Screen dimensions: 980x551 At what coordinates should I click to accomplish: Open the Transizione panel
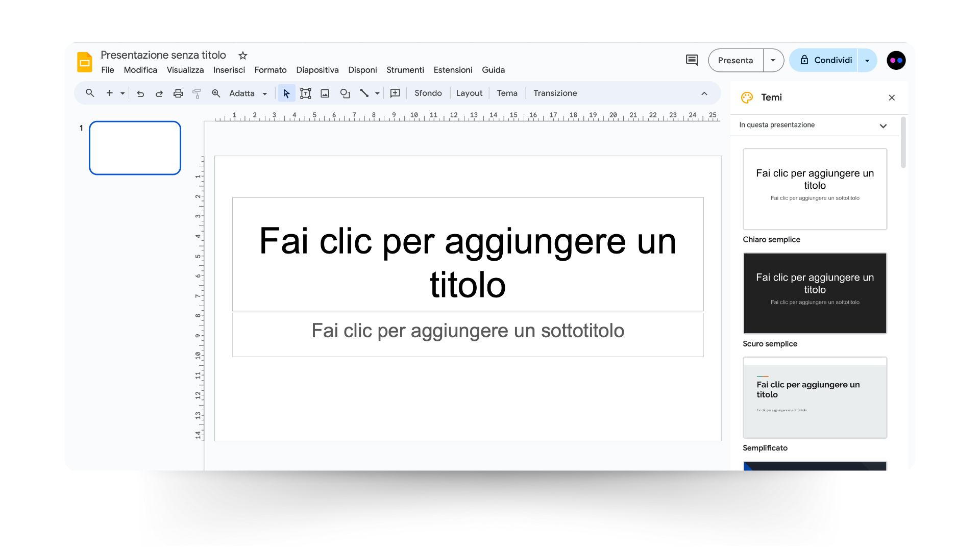click(x=555, y=93)
